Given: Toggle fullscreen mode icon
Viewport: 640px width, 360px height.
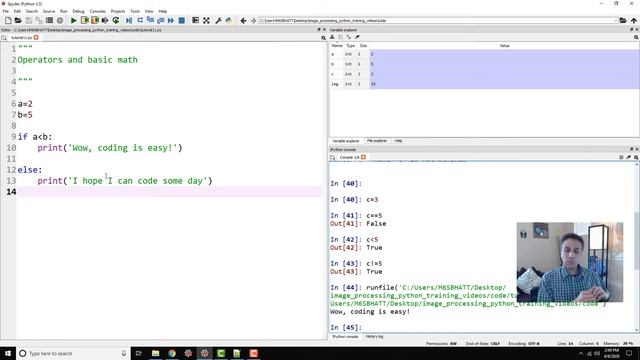Looking at the screenshot, I should tap(206, 20).
